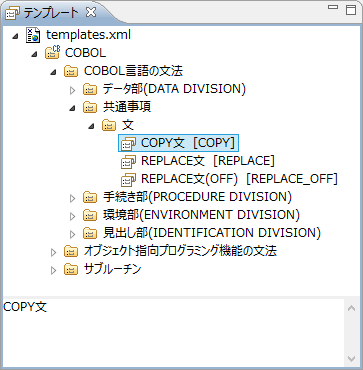This screenshot has width=363, height=370.
Task: Click the templates.xml file icon
Action: [33, 35]
